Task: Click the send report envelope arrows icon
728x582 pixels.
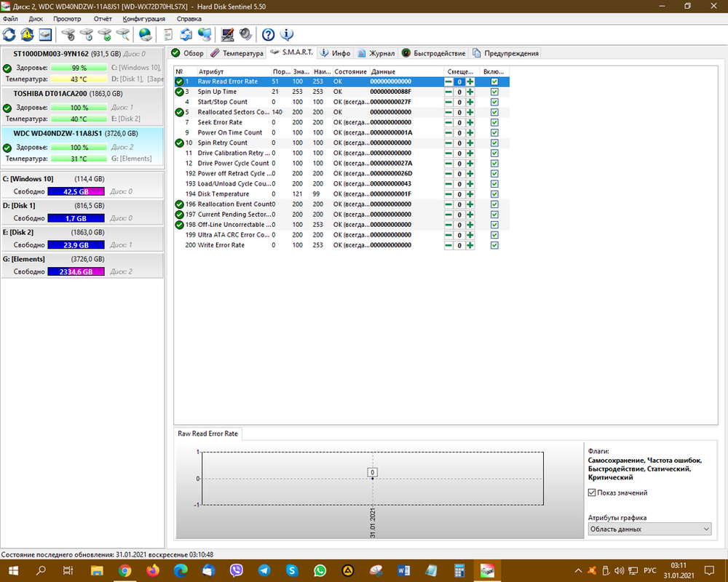Action: point(186,34)
